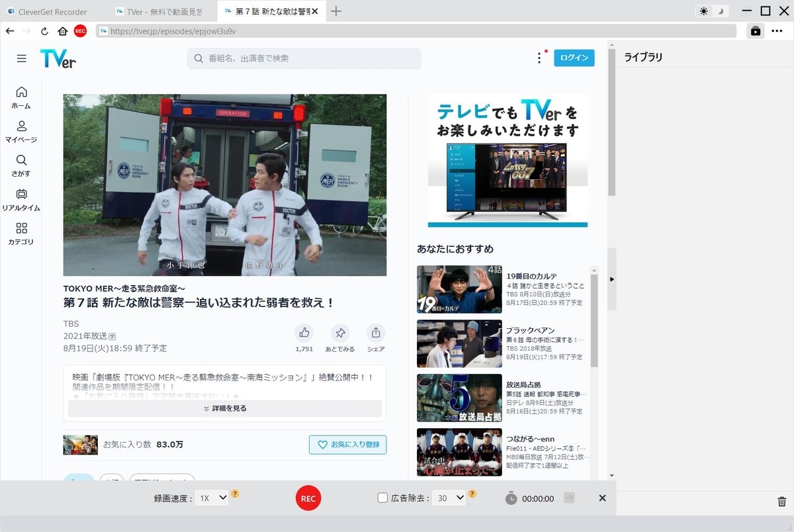
Task: Open a new tab with plus icon
Action: tap(336, 11)
